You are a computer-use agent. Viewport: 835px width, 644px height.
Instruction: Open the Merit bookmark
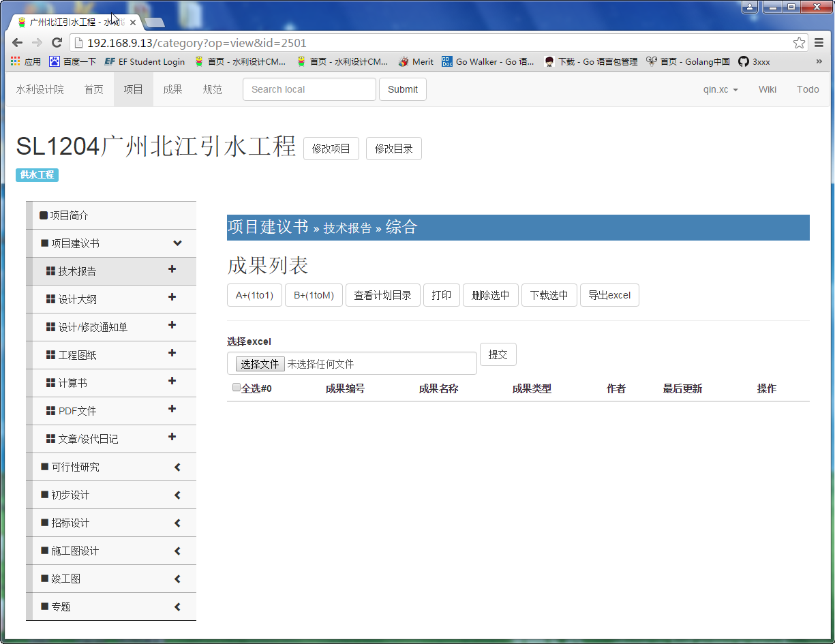point(416,61)
